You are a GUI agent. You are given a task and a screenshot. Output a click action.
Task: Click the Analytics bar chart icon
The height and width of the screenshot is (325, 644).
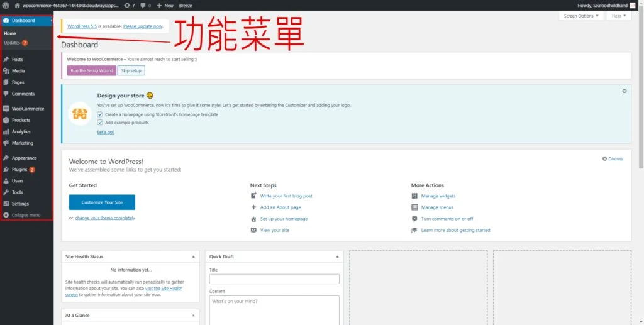[x=6, y=132]
